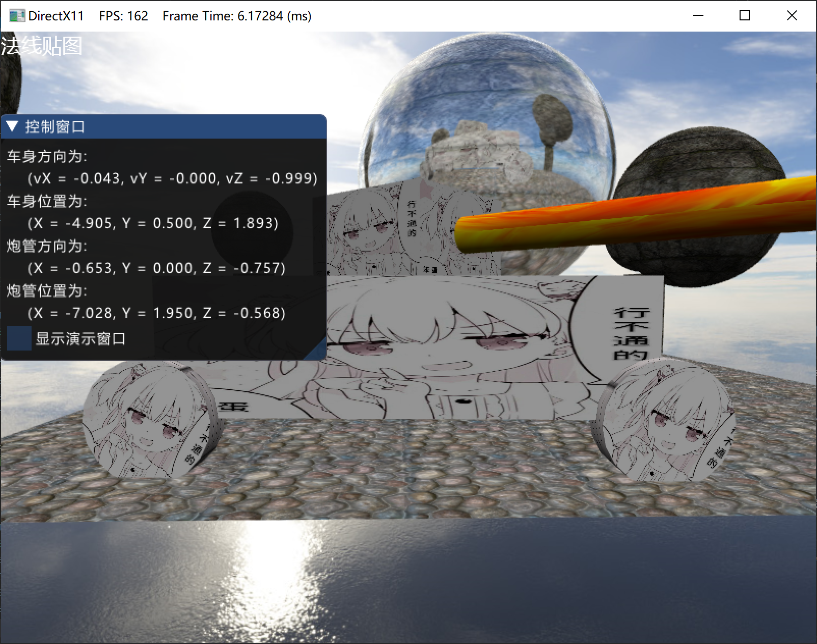This screenshot has height=644, width=817.
Task: Click the X = -7.028 barrel position line
Action: 157,313
